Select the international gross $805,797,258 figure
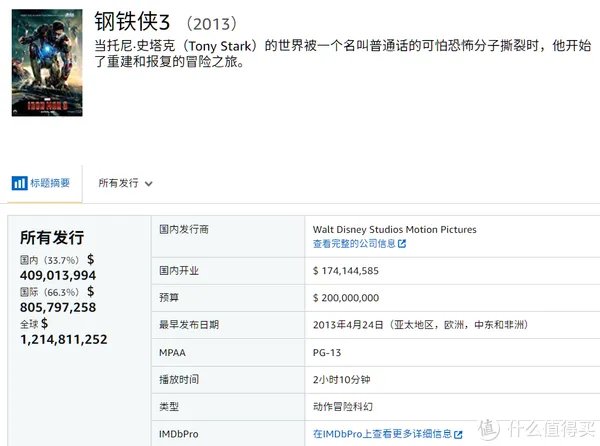 coord(58,307)
